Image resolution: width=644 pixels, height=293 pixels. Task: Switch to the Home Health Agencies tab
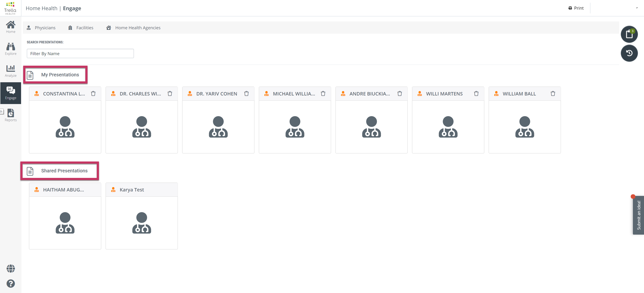pos(133,28)
